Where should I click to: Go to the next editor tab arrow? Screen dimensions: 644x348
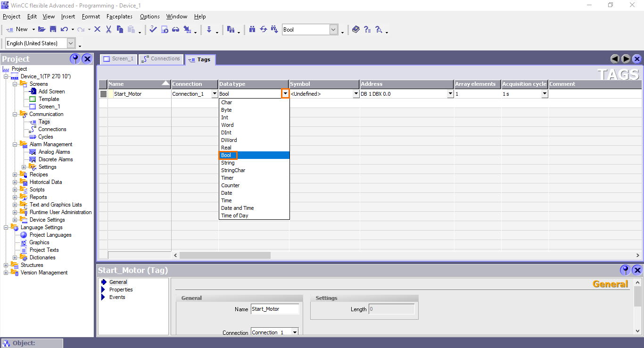[626, 59]
